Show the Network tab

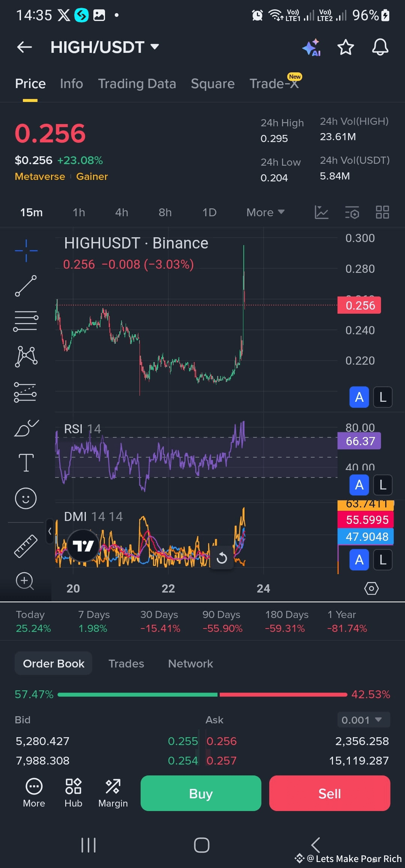coord(190,664)
